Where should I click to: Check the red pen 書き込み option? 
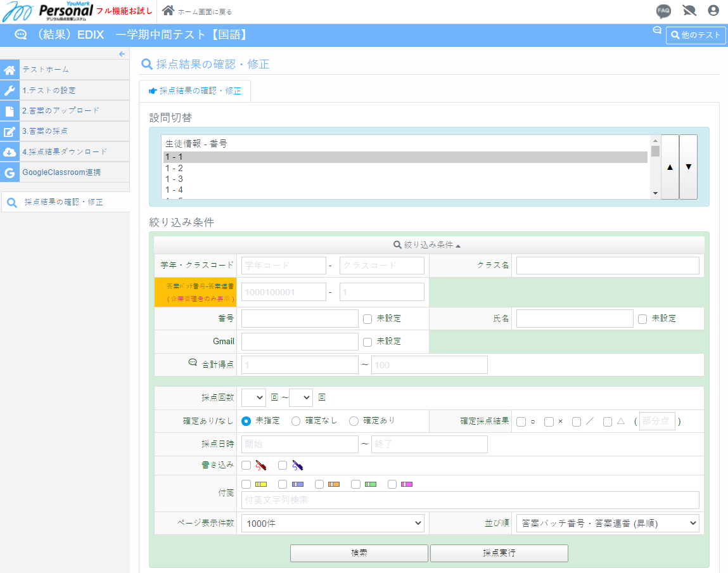pos(246,465)
